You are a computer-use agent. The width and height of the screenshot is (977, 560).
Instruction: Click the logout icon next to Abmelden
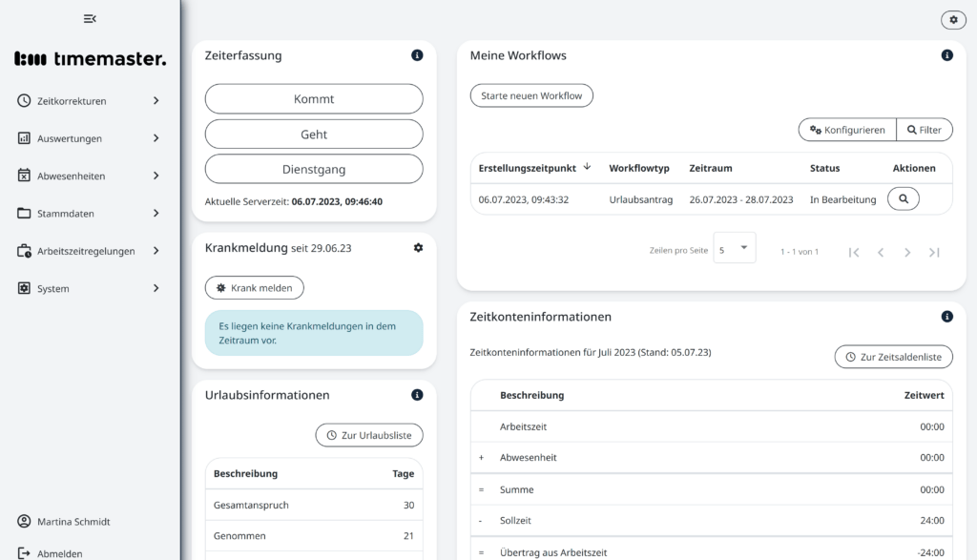click(x=22, y=551)
